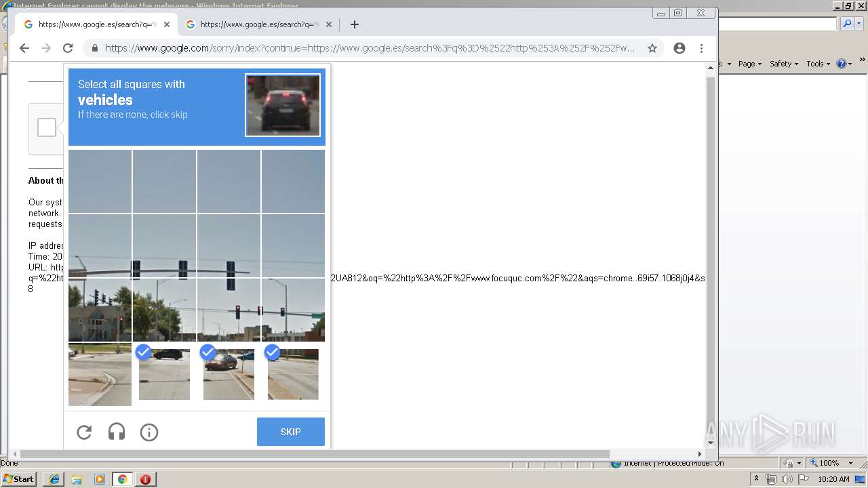Show hidden tray icons arrow

[756, 479]
